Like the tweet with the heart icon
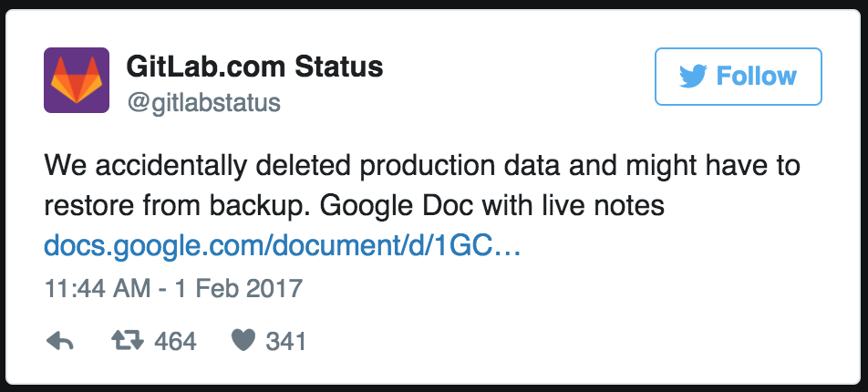The width and height of the screenshot is (868, 392). tap(242, 342)
